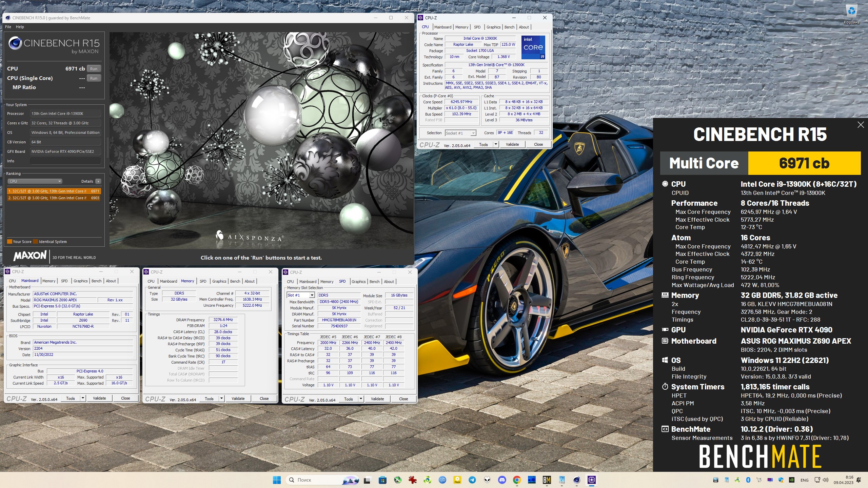Click Uncore Frequency 5222.0 MHz value

252,305
